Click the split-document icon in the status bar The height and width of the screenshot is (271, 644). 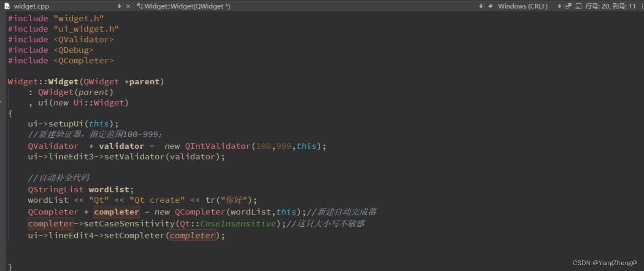pyautogui.click(x=568, y=6)
